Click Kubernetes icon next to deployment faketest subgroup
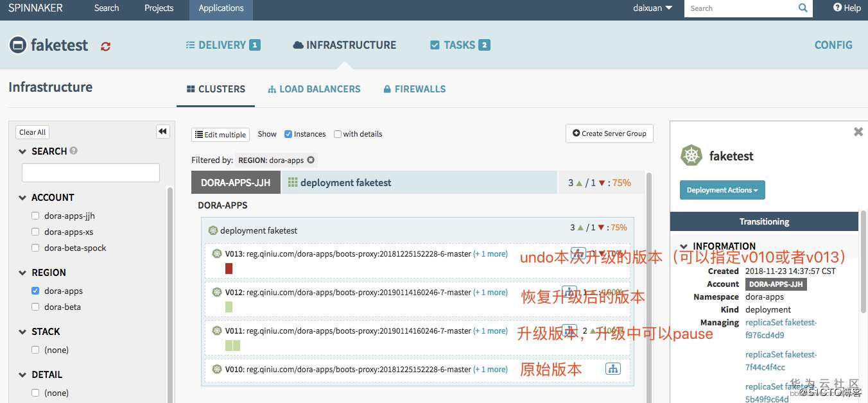This screenshot has height=403, width=868. point(213,230)
